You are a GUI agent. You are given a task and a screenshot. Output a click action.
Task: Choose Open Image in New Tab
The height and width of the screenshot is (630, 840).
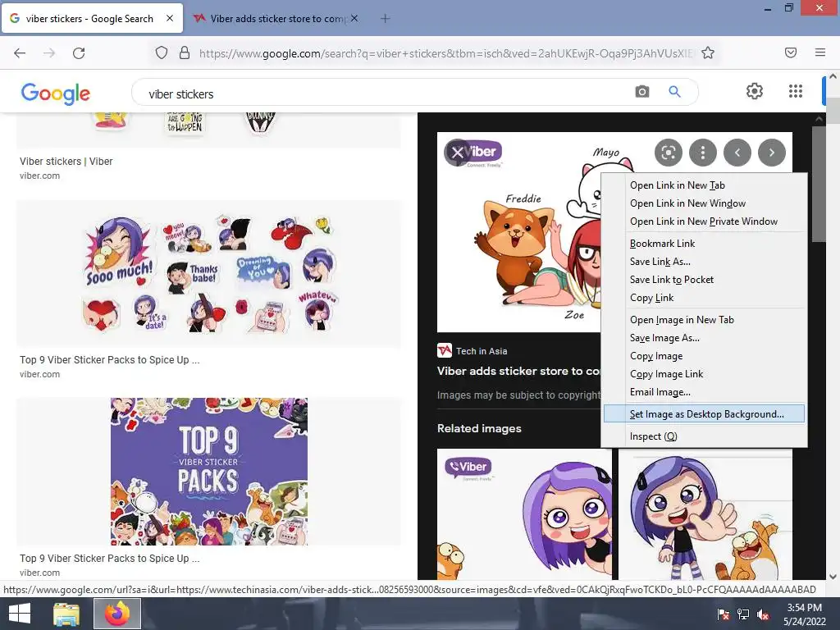(704, 320)
